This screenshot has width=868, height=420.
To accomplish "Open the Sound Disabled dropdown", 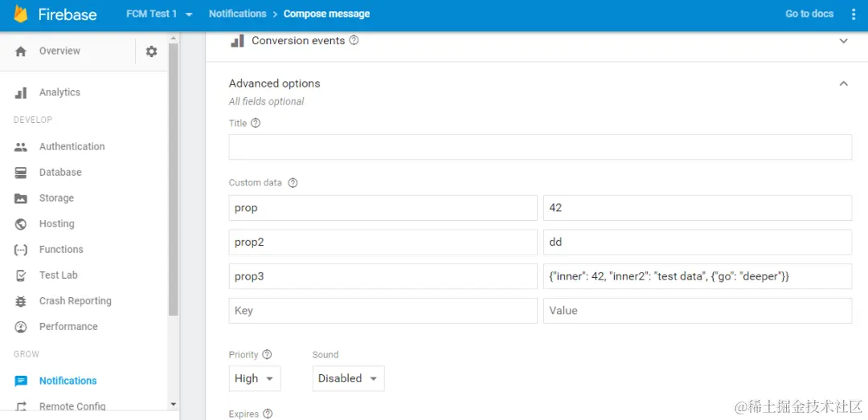I will pos(348,378).
